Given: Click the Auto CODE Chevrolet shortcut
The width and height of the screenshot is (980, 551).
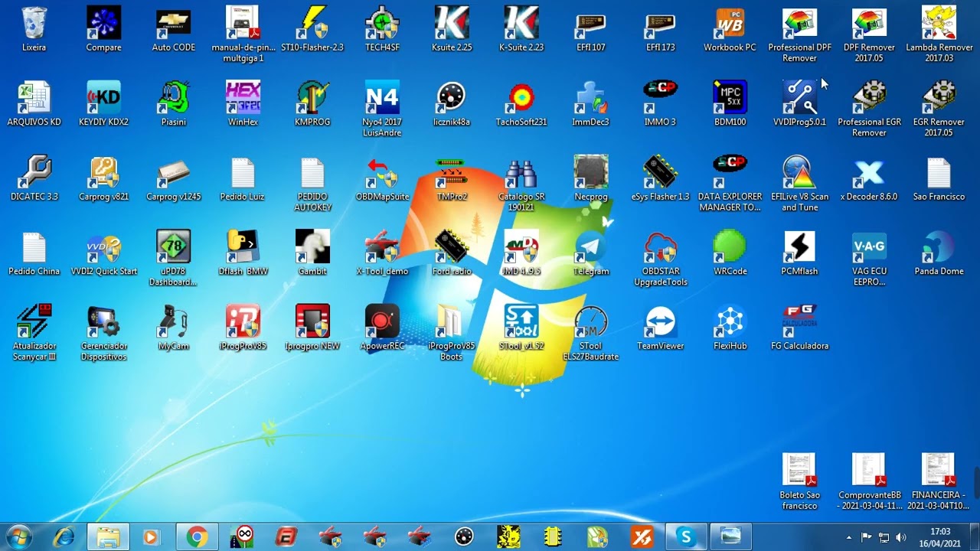Looking at the screenshot, I should [x=174, y=23].
